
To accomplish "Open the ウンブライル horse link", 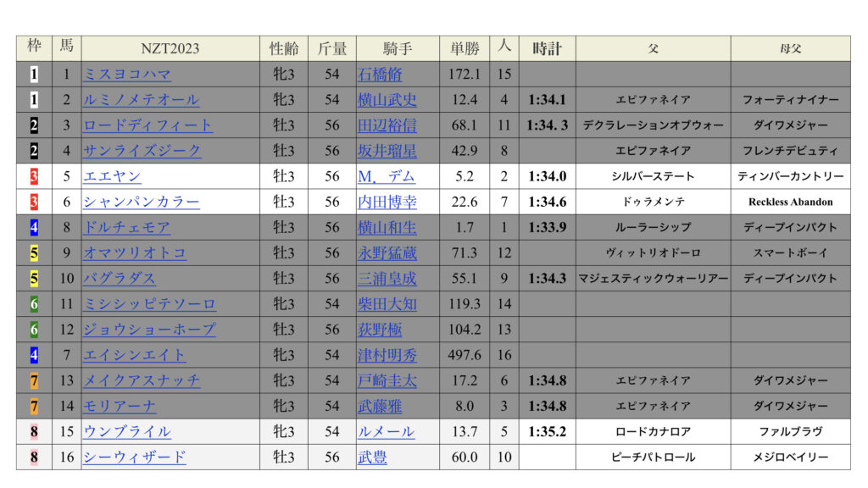I will point(127,431).
